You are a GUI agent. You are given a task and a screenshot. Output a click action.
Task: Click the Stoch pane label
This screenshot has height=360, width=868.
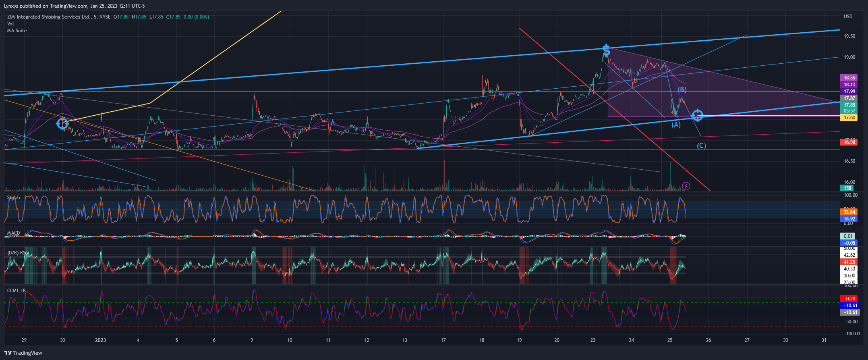click(13, 198)
